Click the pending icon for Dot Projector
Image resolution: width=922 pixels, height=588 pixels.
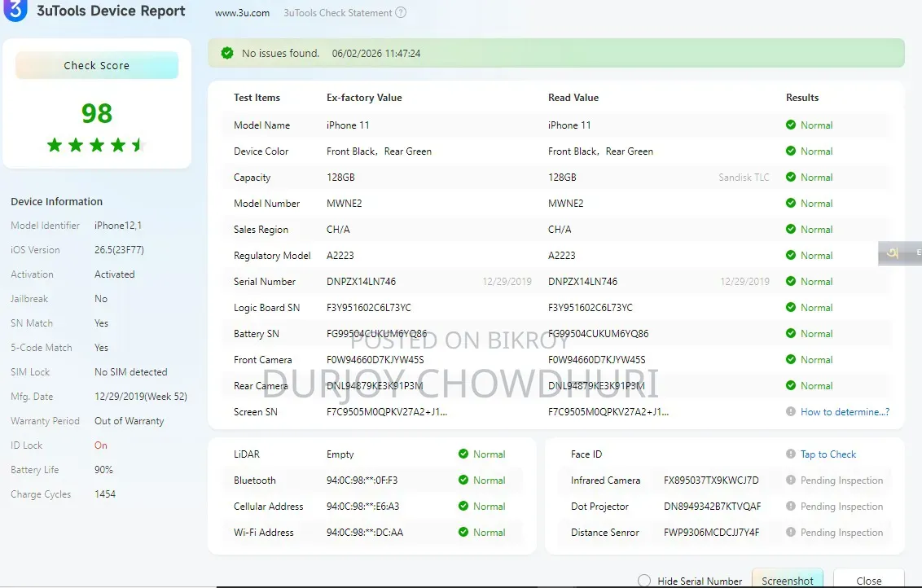tap(791, 507)
